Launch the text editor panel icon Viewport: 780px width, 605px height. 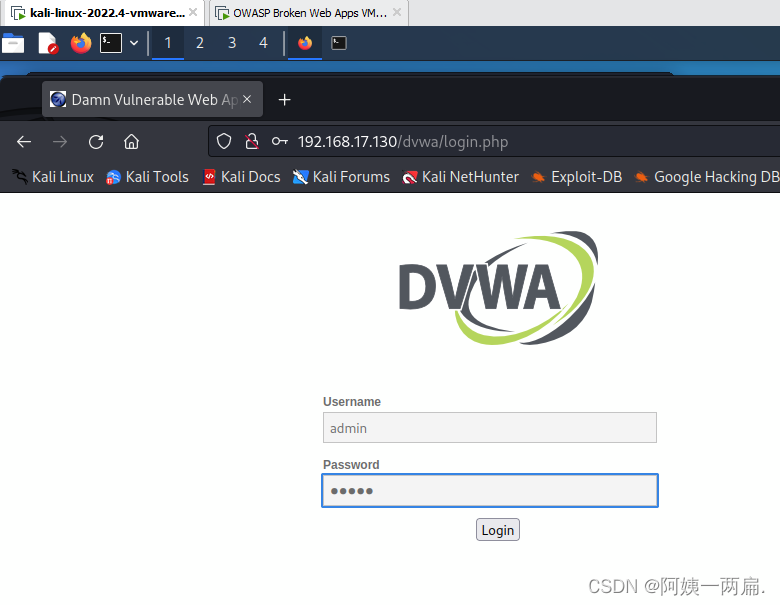pos(48,43)
